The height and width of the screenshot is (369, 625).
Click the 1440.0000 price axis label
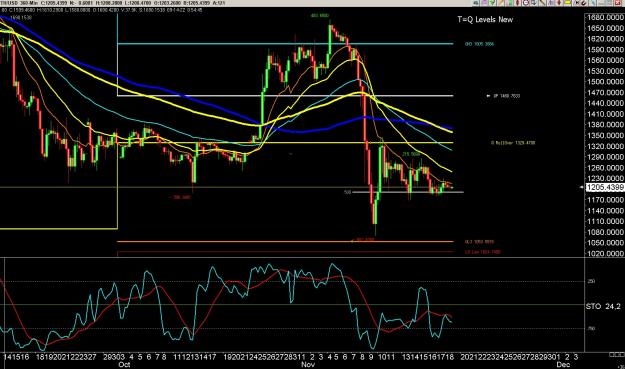tap(605, 103)
